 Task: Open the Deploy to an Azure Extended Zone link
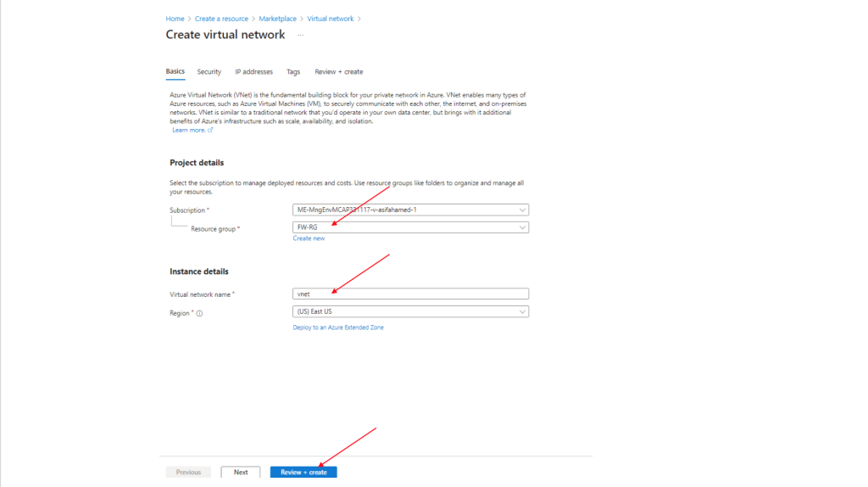click(338, 327)
